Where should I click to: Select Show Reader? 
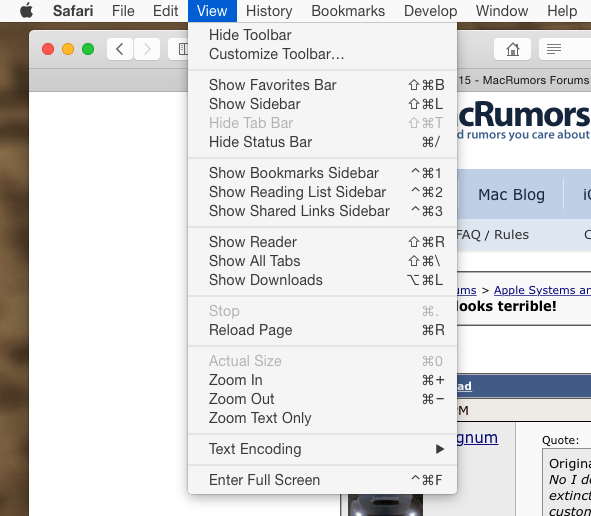point(323,242)
